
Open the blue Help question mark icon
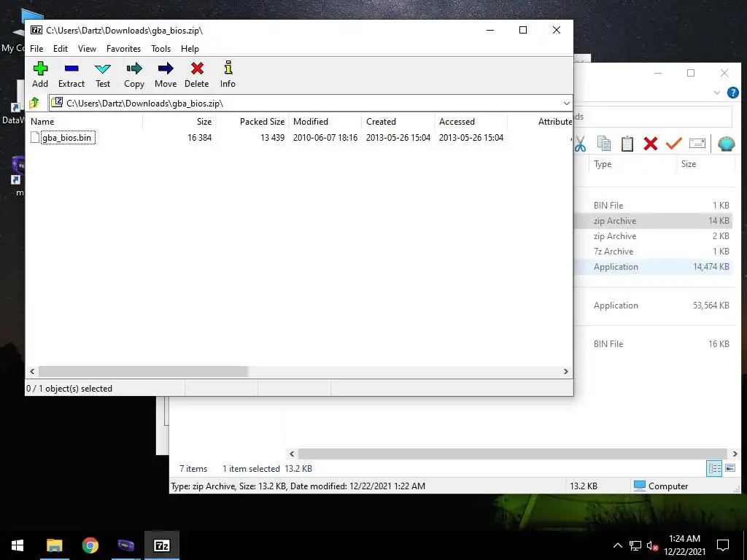click(x=732, y=93)
